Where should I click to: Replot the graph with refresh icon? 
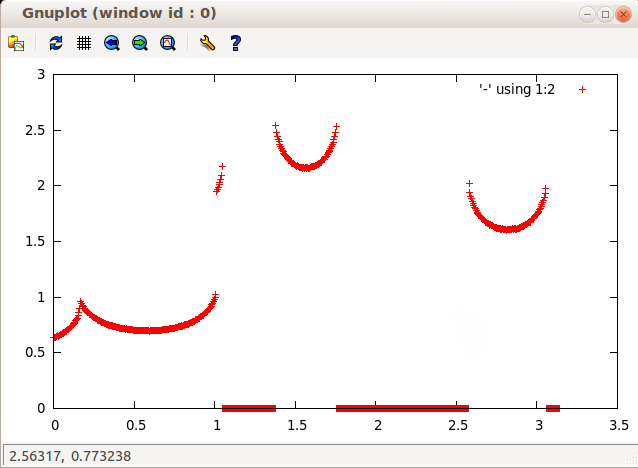56,43
